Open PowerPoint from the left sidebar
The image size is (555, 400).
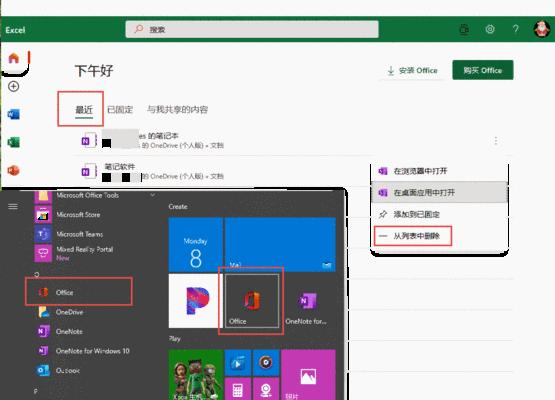click(x=13, y=170)
